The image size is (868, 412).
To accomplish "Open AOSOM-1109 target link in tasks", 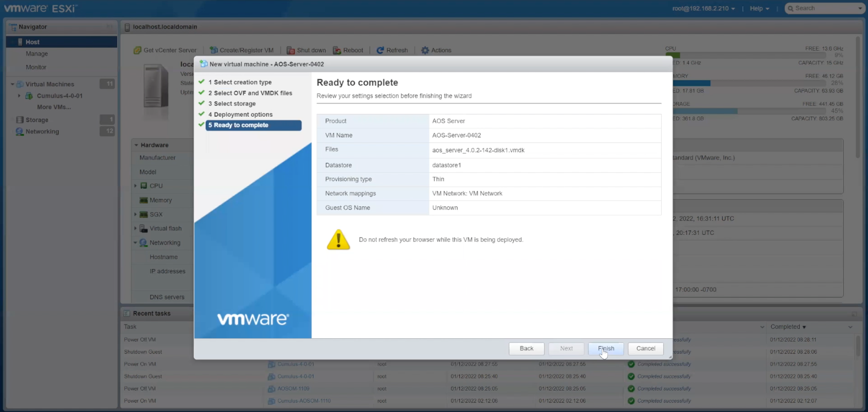I will pyautogui.click(x=293, y=388).
